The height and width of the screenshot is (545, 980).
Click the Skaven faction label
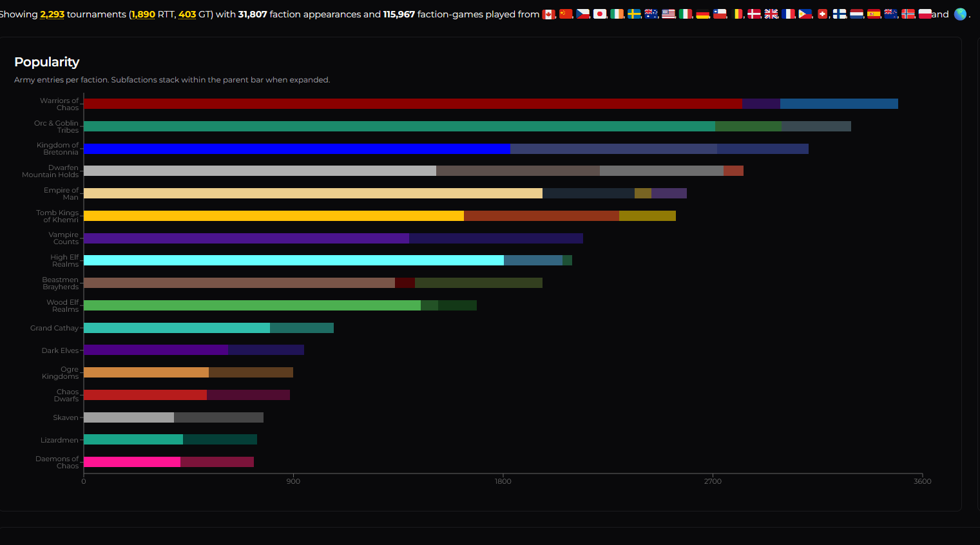[x=66, y=417]
